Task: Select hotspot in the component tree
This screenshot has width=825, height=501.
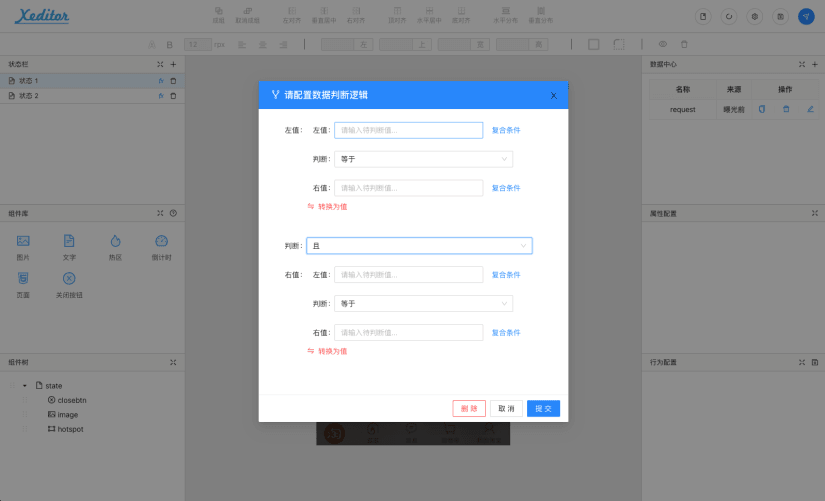Action: coord(65,429)
